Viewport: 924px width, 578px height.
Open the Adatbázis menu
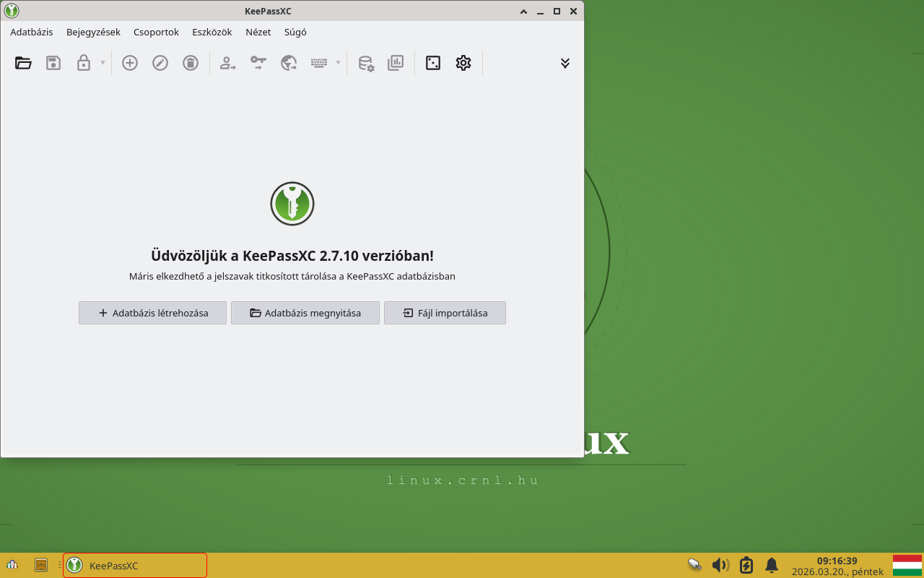(32, 32)
